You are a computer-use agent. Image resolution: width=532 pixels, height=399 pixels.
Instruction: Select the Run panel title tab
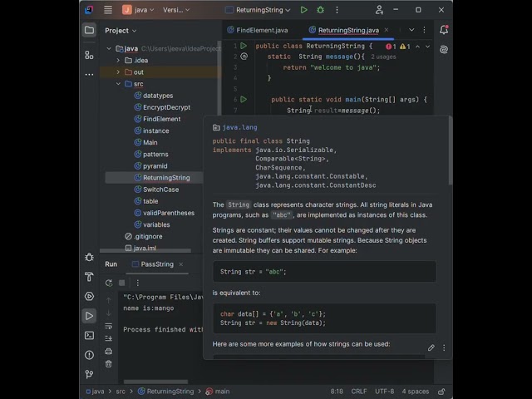111,264
